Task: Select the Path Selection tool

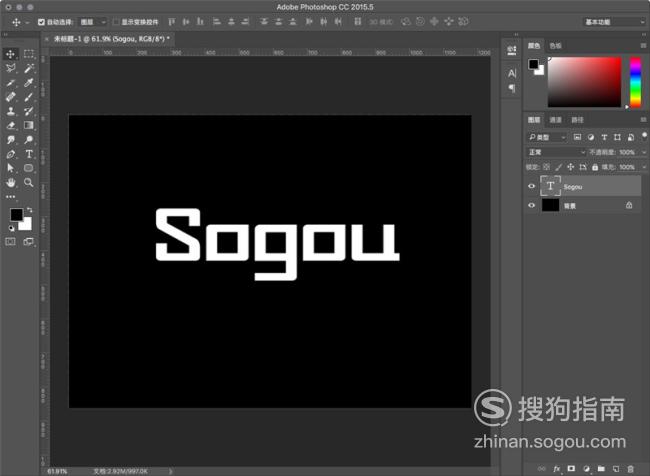Action: (11, 168)
